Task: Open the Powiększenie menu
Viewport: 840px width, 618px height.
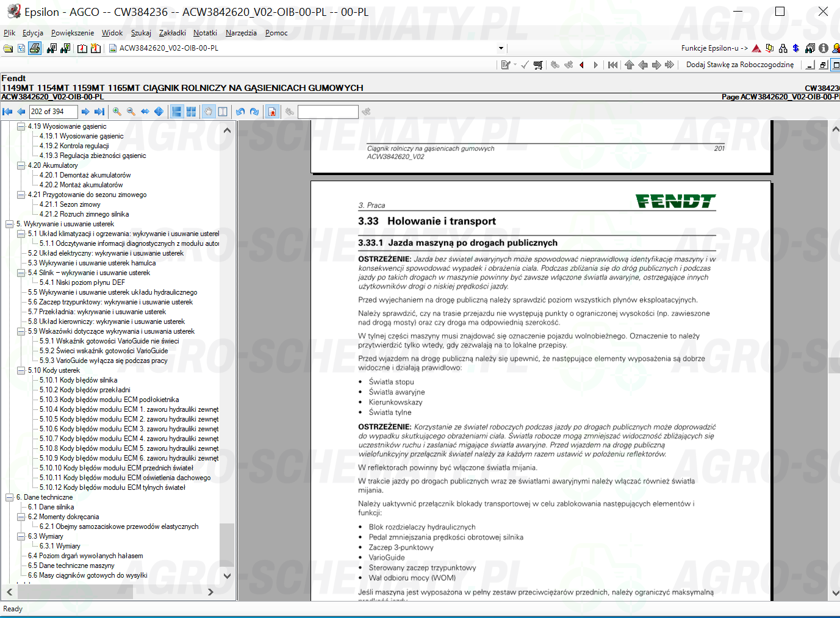Action: pyautogui.click(x=73, y=33)
